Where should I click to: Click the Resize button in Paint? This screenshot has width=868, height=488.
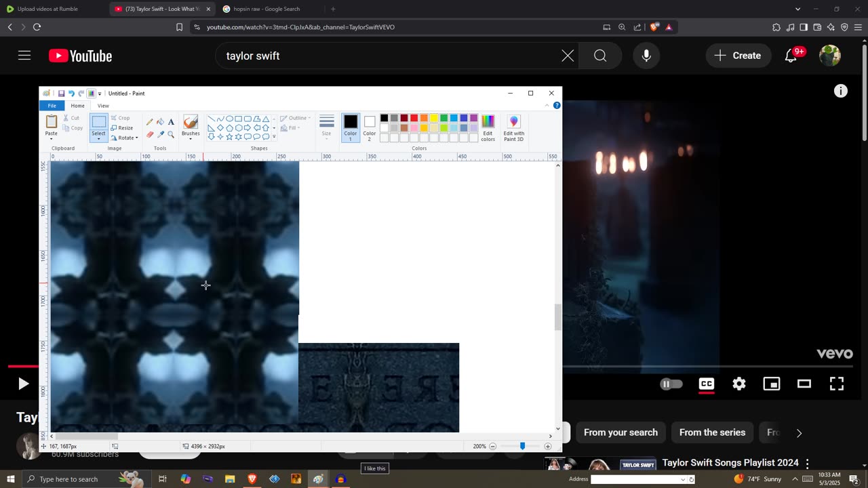(x=121, y=128)
